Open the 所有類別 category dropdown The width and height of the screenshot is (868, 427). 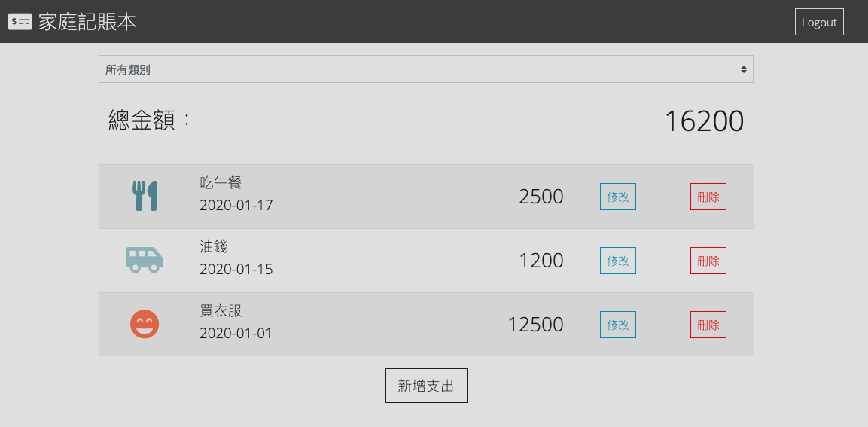coord(425,69)
